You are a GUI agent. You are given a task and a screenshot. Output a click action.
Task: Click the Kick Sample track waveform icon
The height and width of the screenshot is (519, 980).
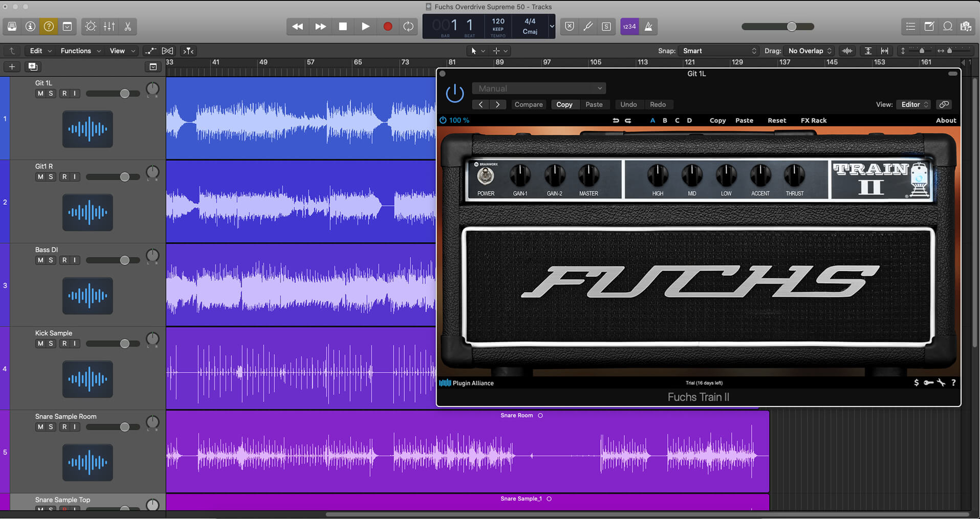click(x=88, y=379)
